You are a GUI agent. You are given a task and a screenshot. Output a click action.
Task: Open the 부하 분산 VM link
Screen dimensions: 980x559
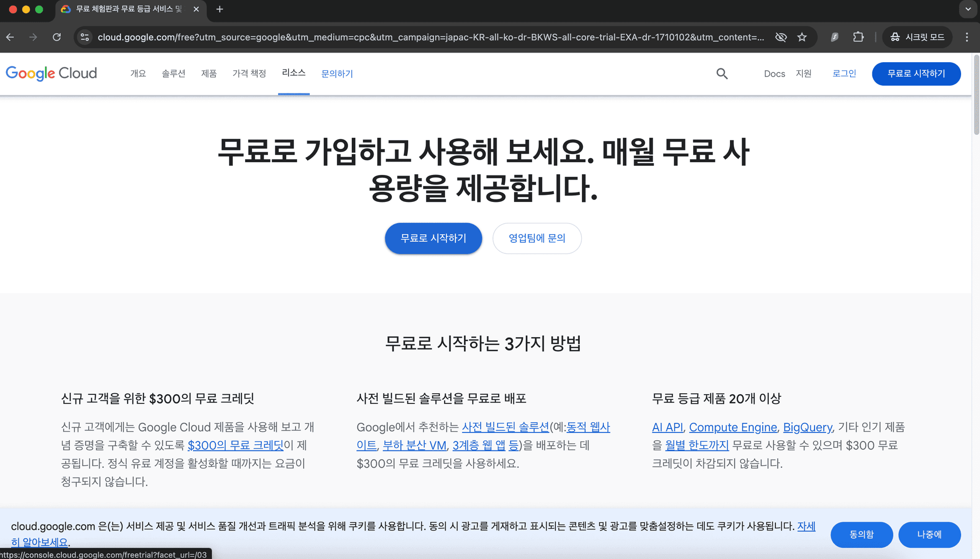414,445
